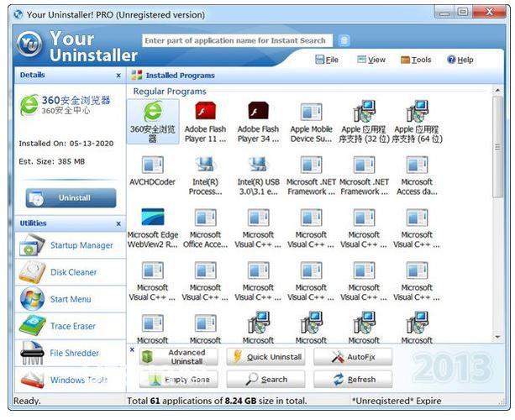Close the Utilities panel
The width and height of the screenshot is (515, 420).
[x=118, y=223]
